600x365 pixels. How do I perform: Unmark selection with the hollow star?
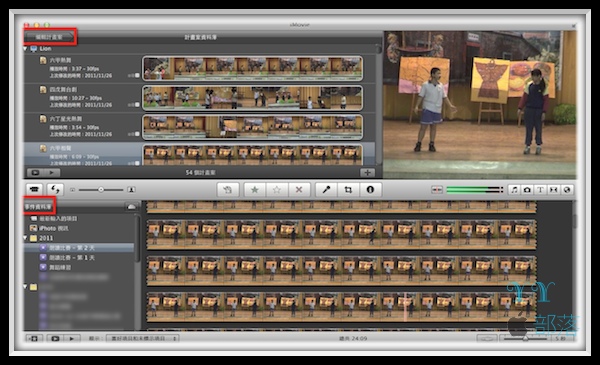point(277,189)
